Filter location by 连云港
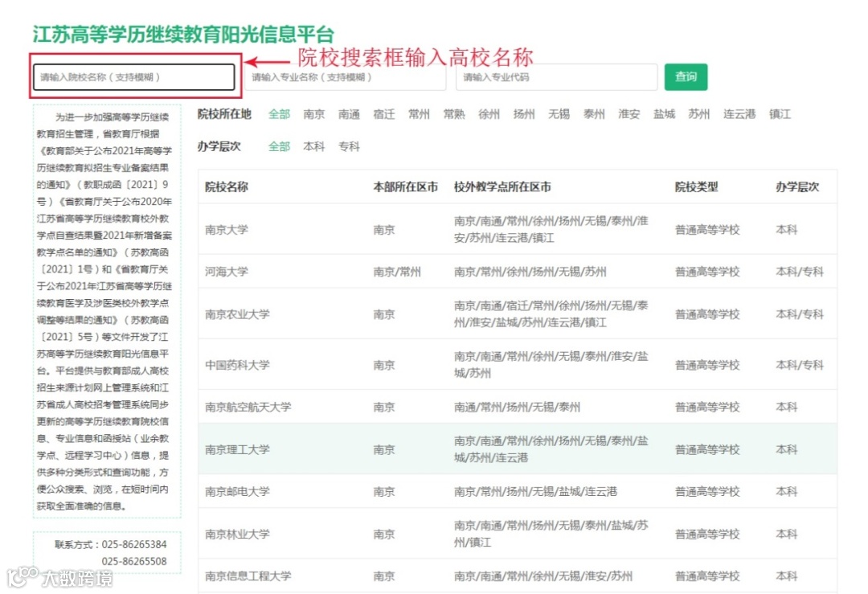 (739, 114)
